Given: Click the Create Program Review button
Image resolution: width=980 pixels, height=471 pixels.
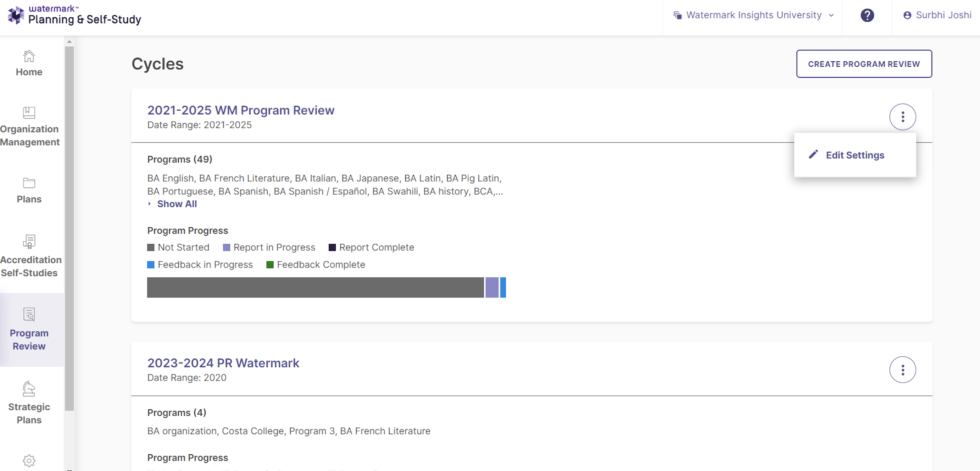Looking at the screenshot, I should point(864,64).
